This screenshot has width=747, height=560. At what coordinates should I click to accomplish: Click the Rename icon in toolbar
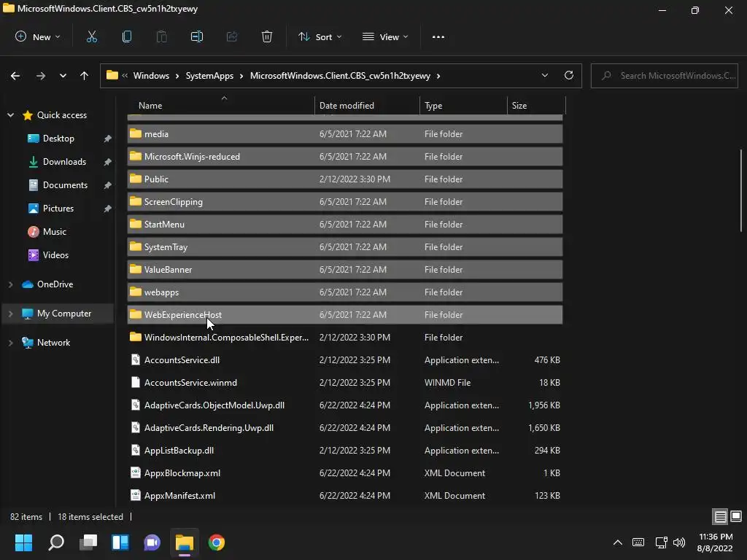(197, 36)
